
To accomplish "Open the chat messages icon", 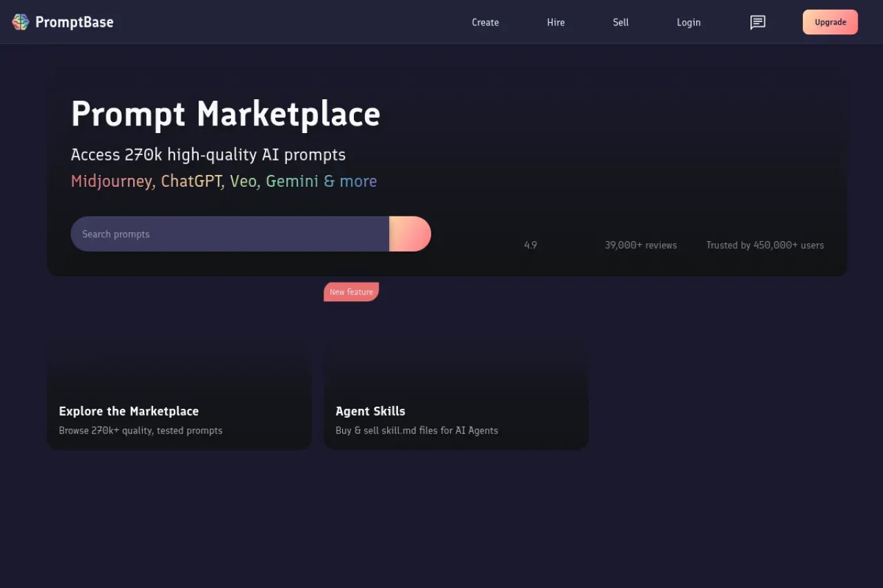I will click(x=757, y=23).
